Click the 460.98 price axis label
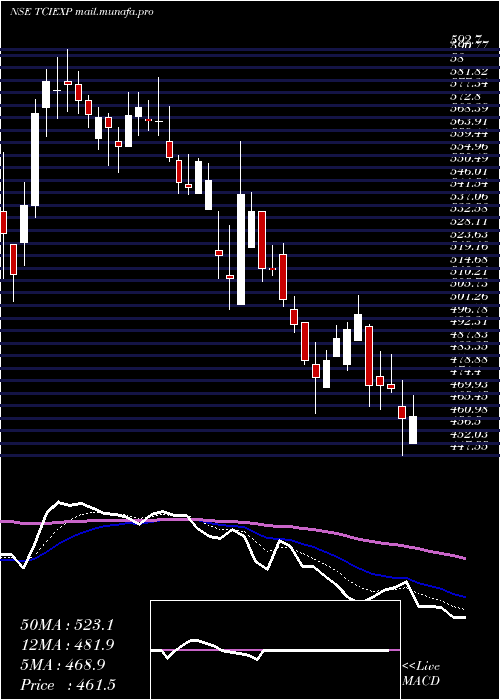500x700 pixels. pyautogui.click(x=469, y=409)
